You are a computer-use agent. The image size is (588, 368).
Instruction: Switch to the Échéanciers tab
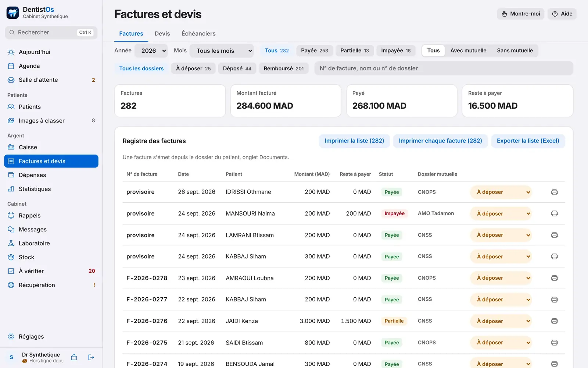(x=198, y=33)
